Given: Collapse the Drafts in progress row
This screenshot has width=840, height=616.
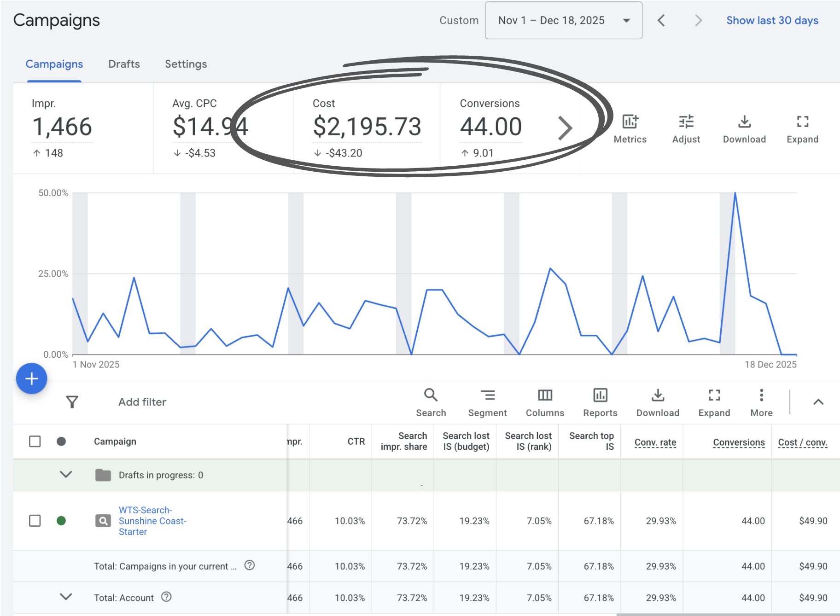Looking at the screenshot, I should tap(66, 475).
